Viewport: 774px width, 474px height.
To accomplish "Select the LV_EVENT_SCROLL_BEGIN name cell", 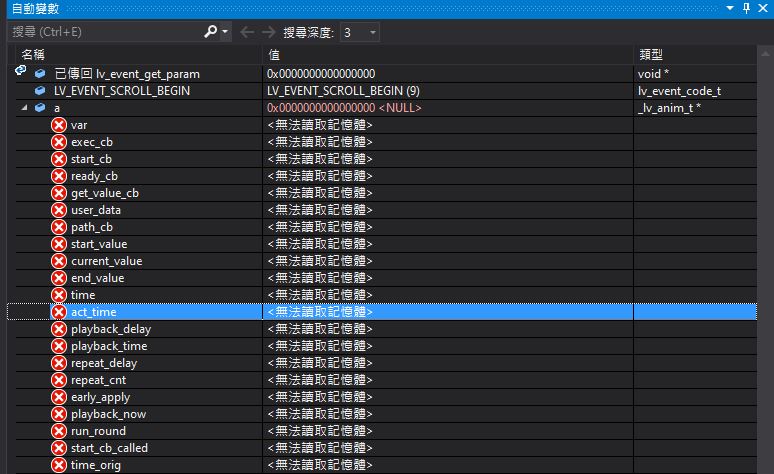I will pos(122,91).
